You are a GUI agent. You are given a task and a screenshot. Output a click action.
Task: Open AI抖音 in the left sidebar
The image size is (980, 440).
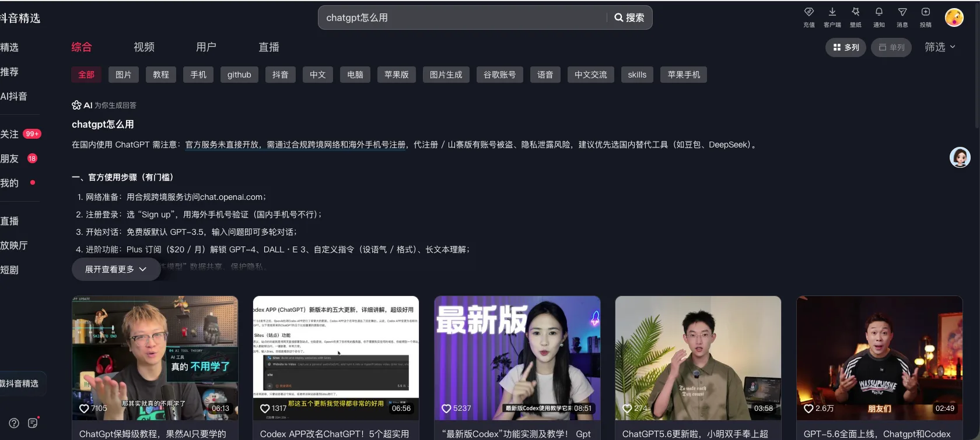click(x=14, y=96)
